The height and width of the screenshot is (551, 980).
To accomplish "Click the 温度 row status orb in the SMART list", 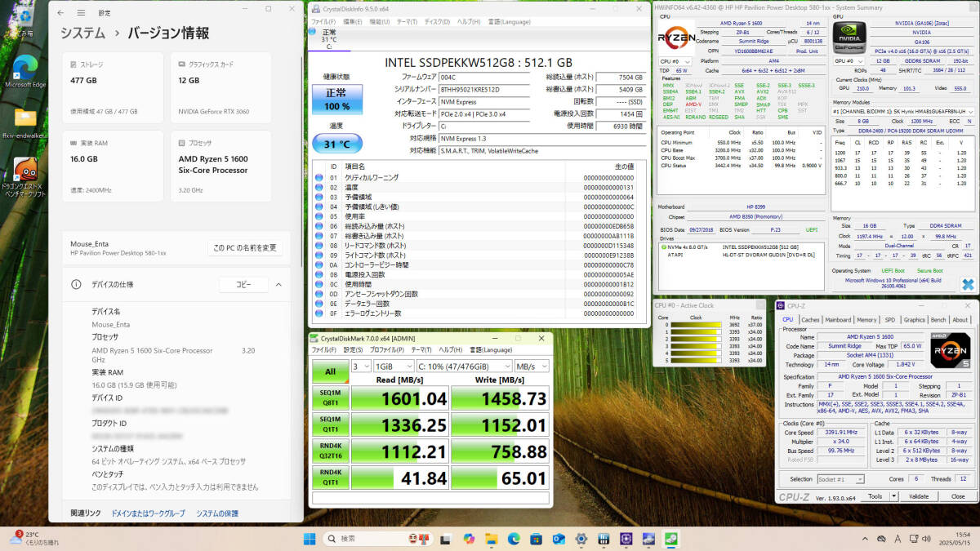I will (x=319, y=187).
